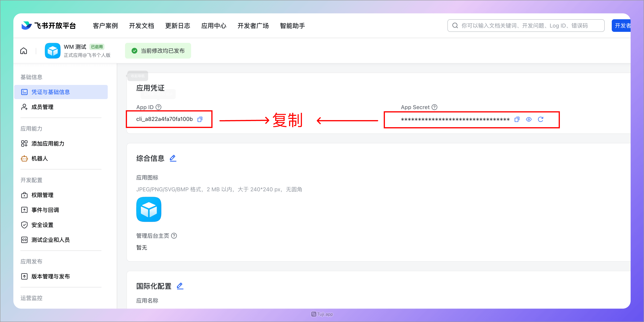Reveal the App Secret with the eye icon
This screenshot has height=322, width=644.
coord(528,120)
